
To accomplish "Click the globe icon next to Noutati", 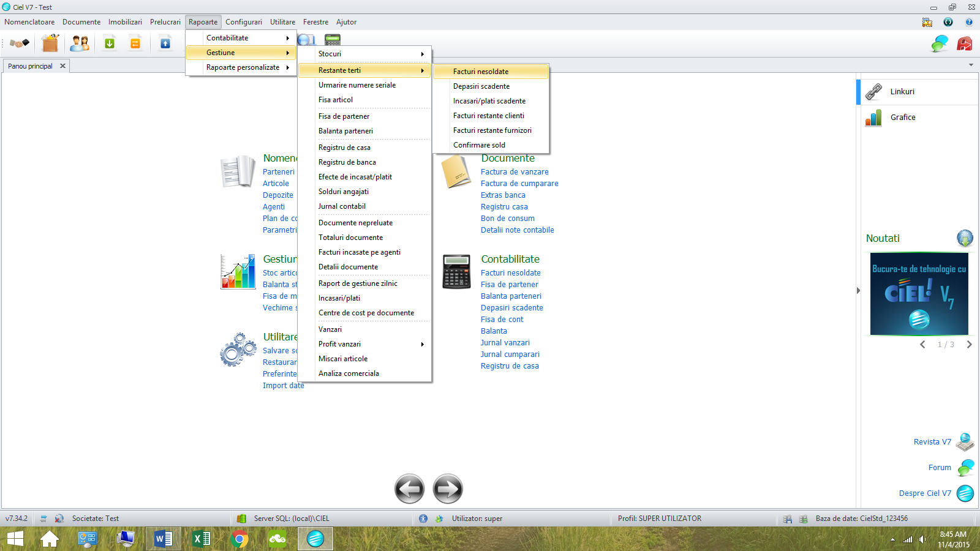I will click(x=965, y=238).
